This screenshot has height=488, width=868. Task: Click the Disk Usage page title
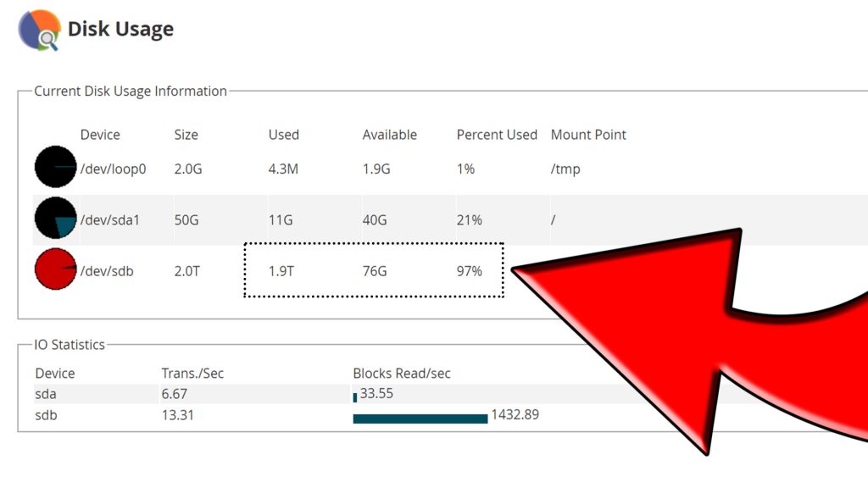[120, 29]
